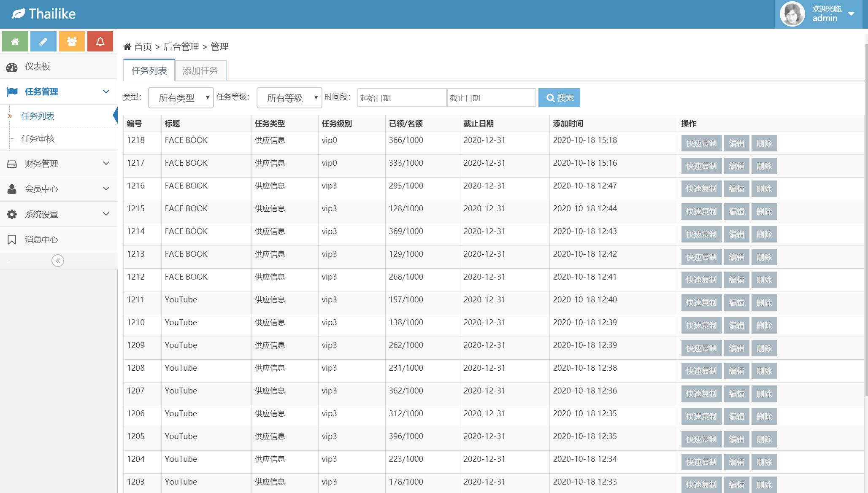
Task: Click 快速复制 for task 1218
Action: [701, 143]
